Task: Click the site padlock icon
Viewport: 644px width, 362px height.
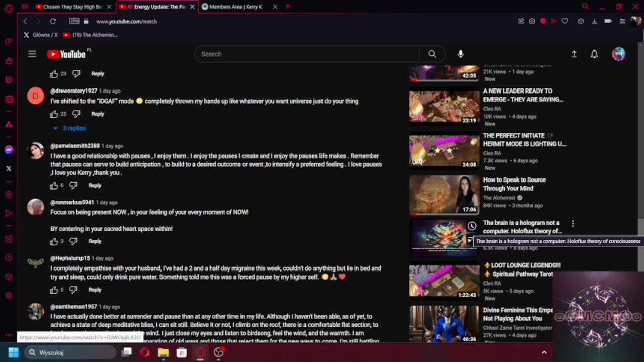Action: (86, 21)
